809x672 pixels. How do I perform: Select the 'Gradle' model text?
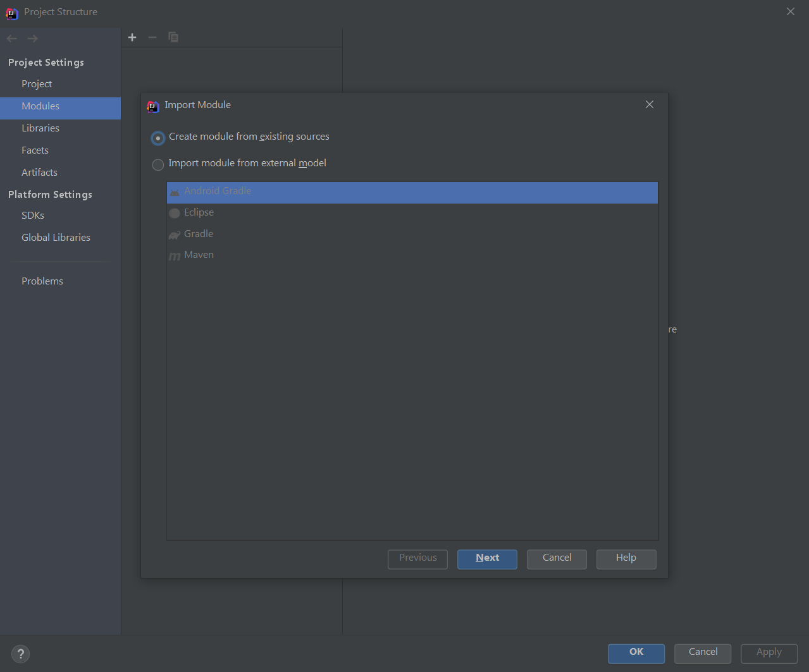tap(199, 234)
